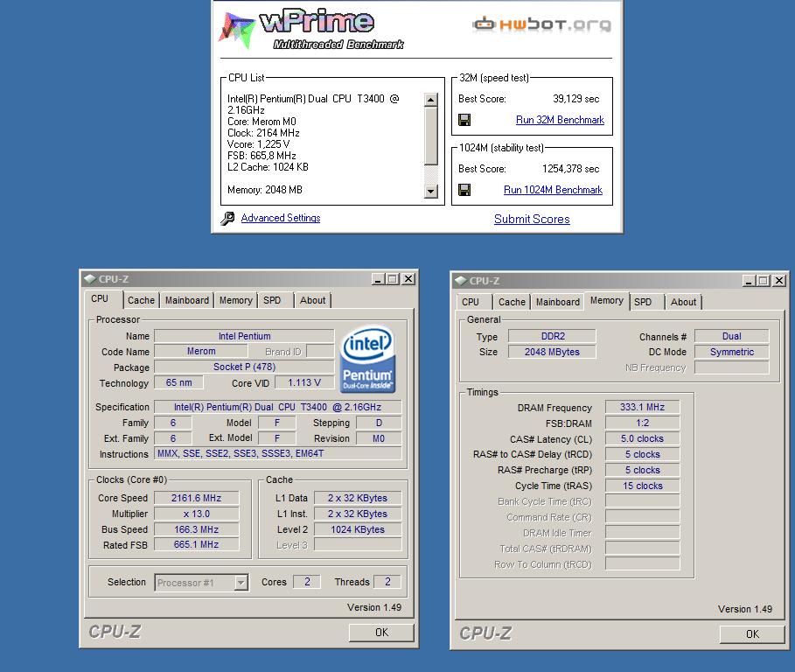Click the save icon for the 32M score
This screenshot has width=795, height=672.
point(464,120)
